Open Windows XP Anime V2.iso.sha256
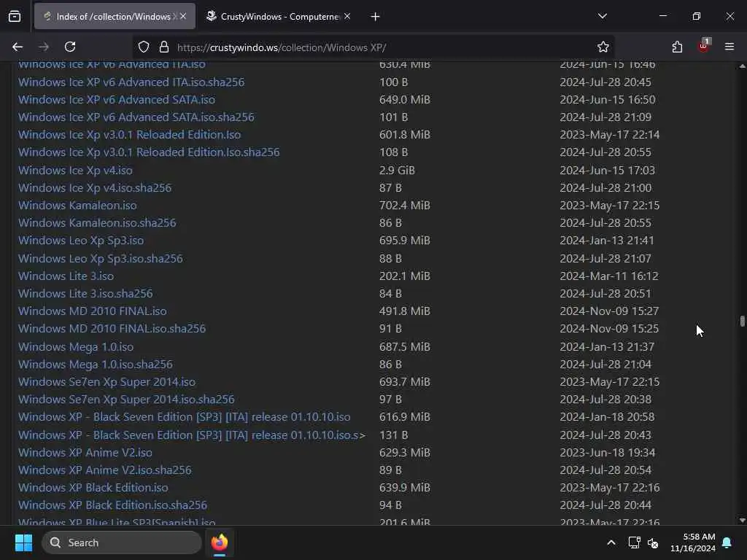Screen dimensions: 747x560 [x=105, y=470]
